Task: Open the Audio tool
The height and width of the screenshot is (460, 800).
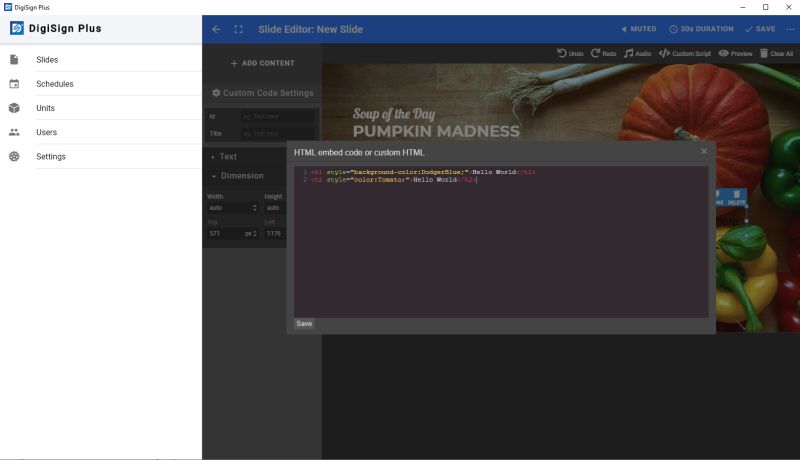Action: pyautogui.click(x=638, y=53)
